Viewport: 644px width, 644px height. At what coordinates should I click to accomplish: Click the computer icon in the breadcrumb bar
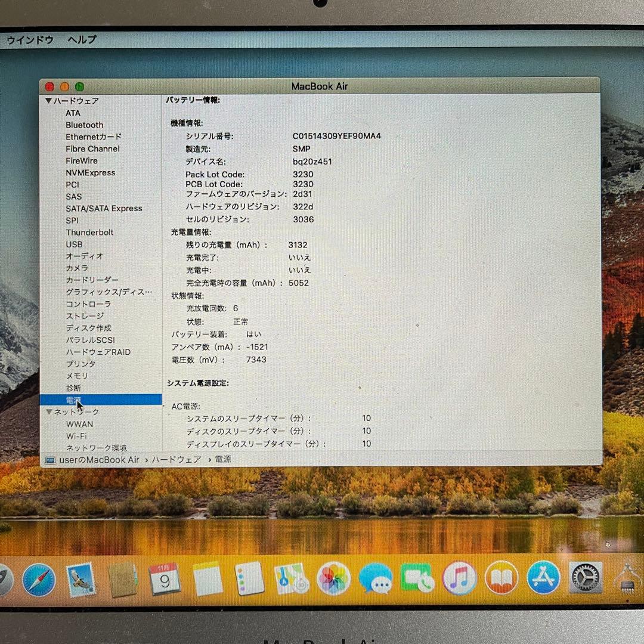pyautogui.click(x=51, y=460)
